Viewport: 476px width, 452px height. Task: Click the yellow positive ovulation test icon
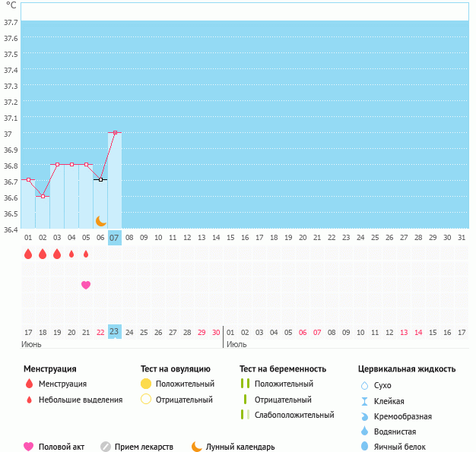[146, 384]
